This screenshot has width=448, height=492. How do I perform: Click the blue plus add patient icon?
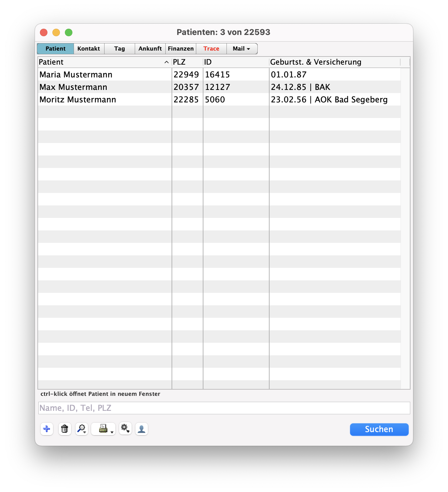click(x=47, y=429)
